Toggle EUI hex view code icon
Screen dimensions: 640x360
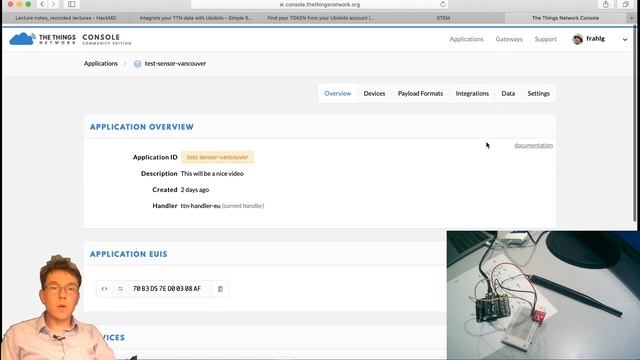[104, 289]
